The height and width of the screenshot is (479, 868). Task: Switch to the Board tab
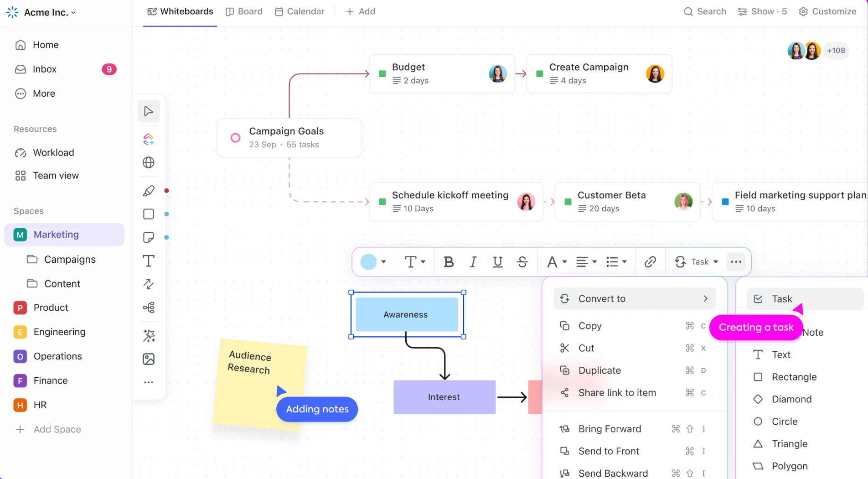(244, 11)
